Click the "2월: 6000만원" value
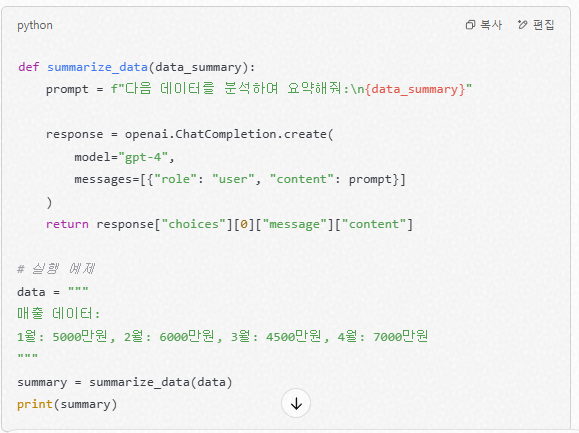The image size is (579, 433). pyautogui.click(x=169, y=336)
